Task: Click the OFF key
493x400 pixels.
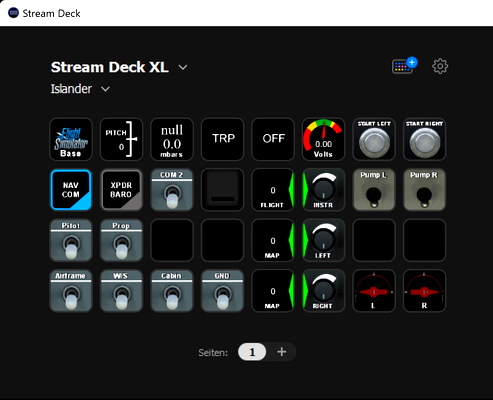Action: tap(273, 139)
